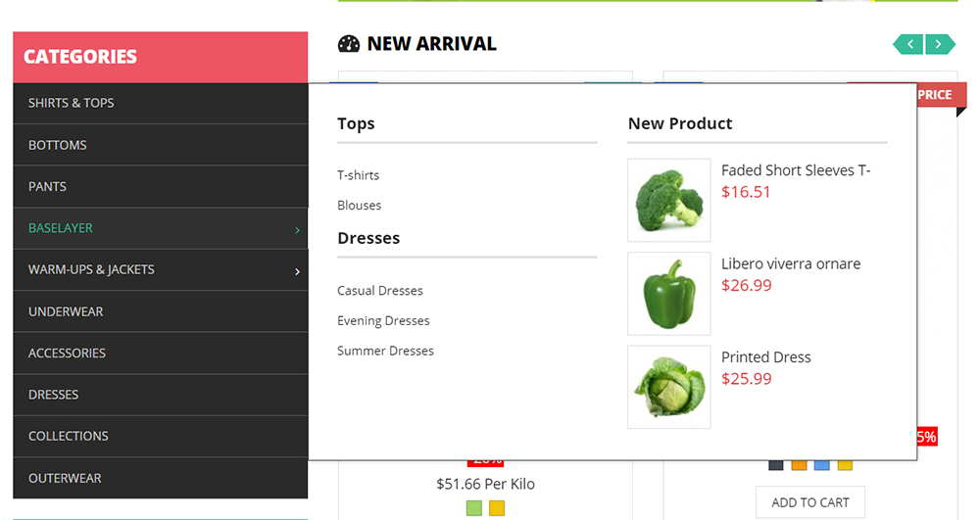Go to the Outerwear category
This screenshot has width=980, height=520.
(65, 478)
